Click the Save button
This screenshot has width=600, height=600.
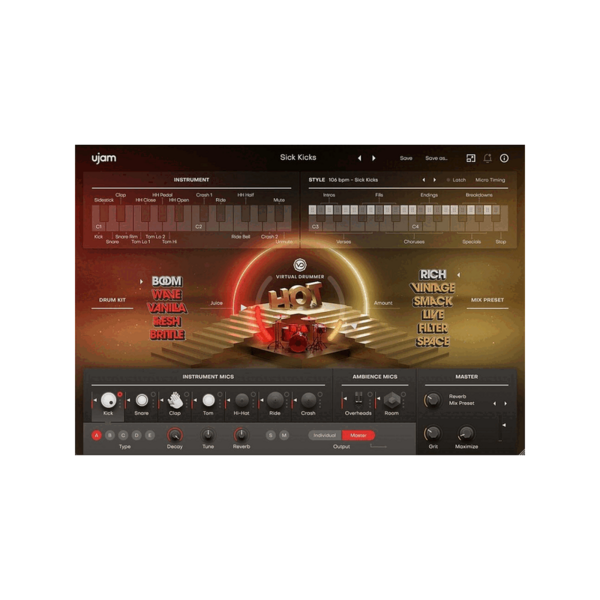406,158
